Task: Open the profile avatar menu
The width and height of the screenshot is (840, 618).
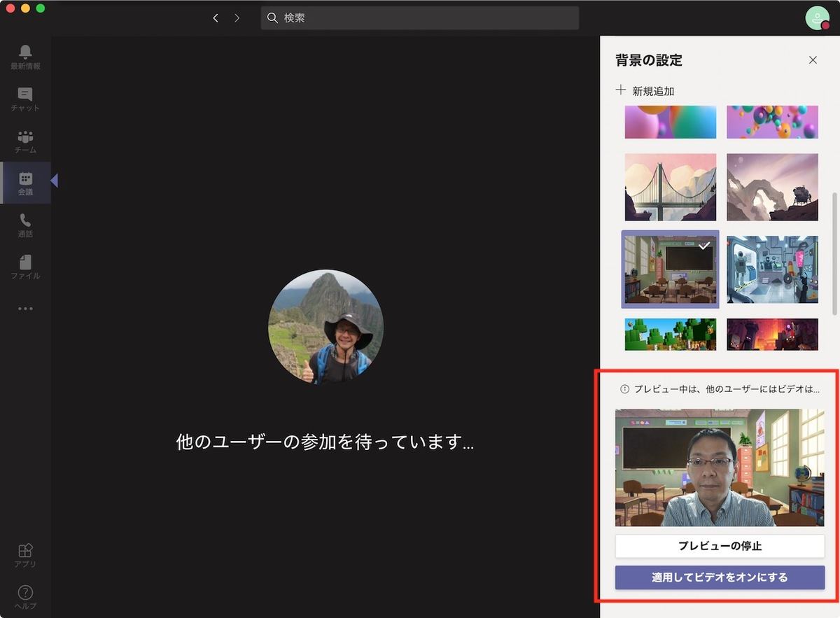Action: [817, 18]
